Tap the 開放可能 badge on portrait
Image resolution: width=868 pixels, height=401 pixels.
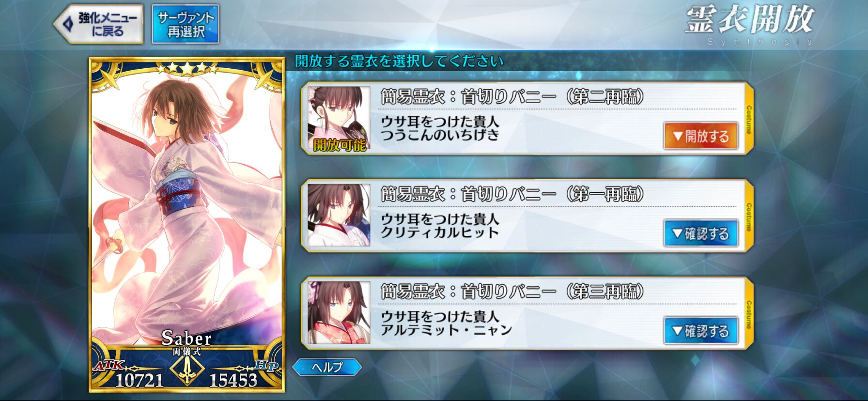click(340, 144)
